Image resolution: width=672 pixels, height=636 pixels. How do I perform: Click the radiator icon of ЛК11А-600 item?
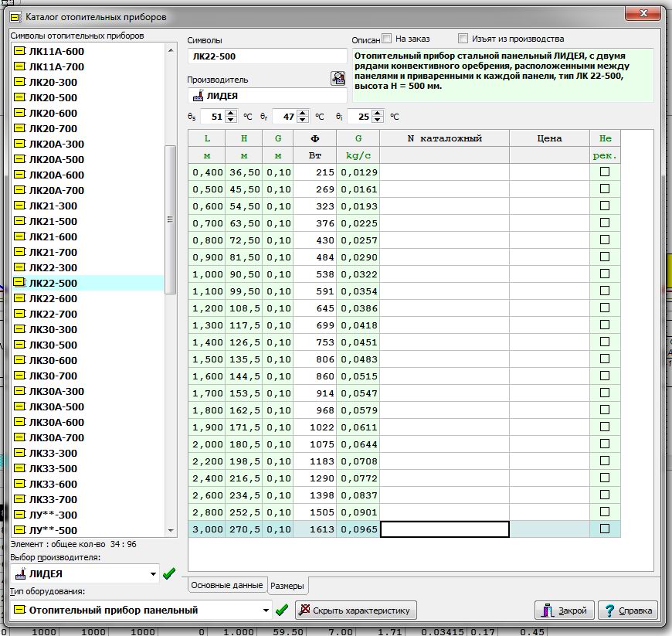pos(19,51)
